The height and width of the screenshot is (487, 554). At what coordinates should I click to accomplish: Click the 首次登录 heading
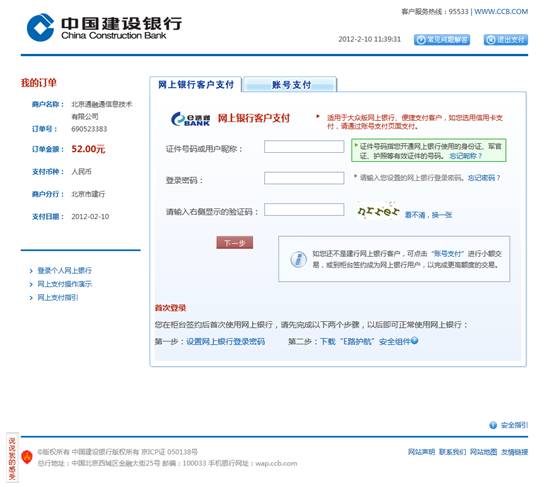tap(170, 308)
